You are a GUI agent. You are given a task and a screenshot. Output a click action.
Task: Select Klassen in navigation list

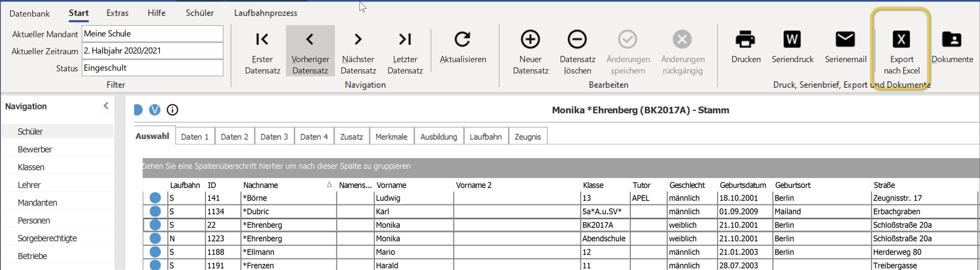[x=58, y=167]
